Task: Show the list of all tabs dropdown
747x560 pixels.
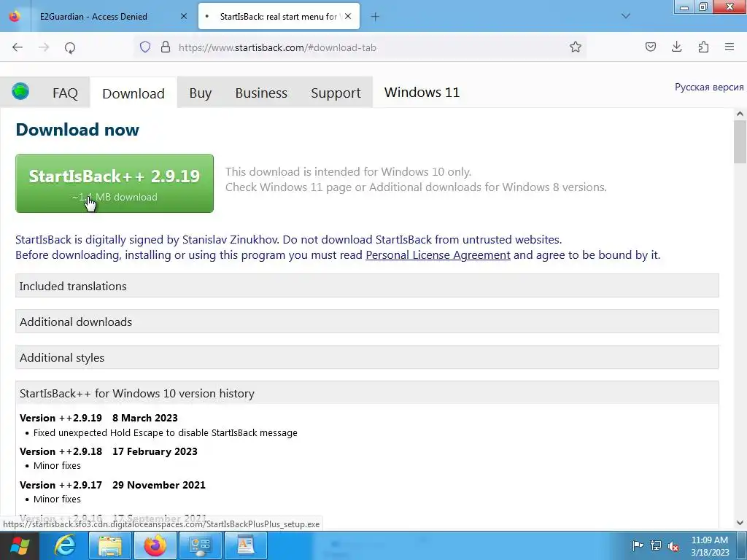Action: tap(626, 16)
